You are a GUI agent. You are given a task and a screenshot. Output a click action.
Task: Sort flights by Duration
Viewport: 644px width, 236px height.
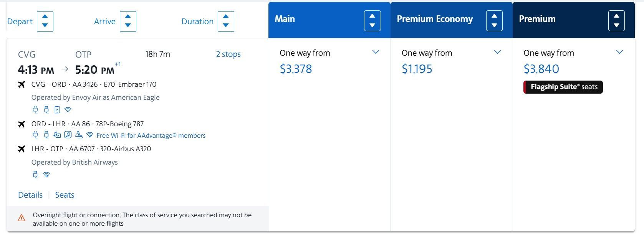(x=226, y=21)
